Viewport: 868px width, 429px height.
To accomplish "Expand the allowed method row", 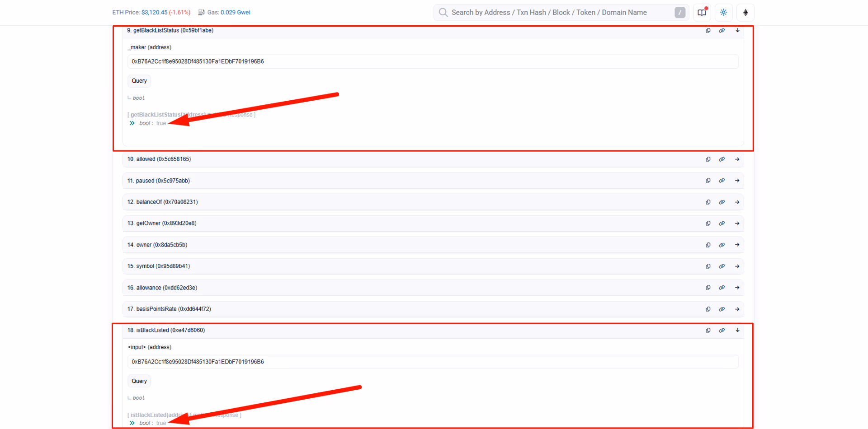I will tap(737, 159).
